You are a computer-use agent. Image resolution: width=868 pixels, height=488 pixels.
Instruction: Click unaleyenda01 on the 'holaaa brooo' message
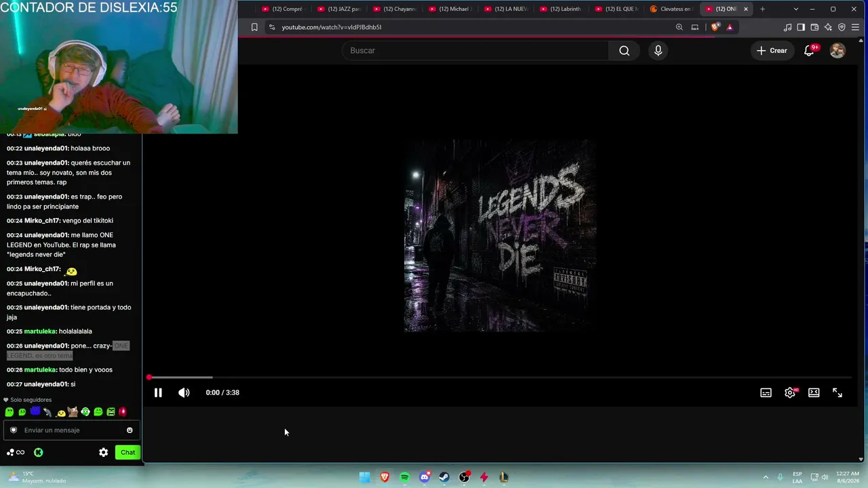click(47, 148)
